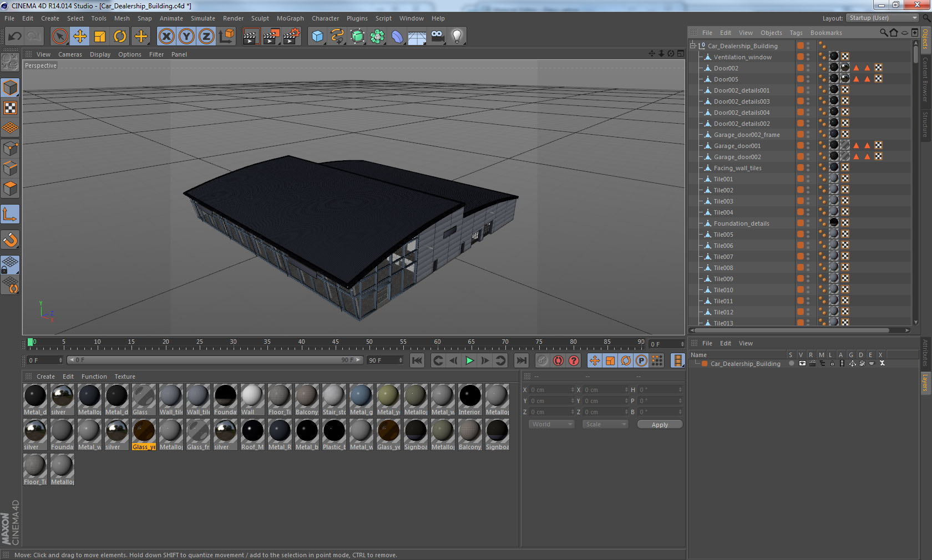Collapse the Car_Dealership_Building tree node
Image resolution: width=932 pixels, height=560 pixels.
pyautogui.click(x=693, y=46)
